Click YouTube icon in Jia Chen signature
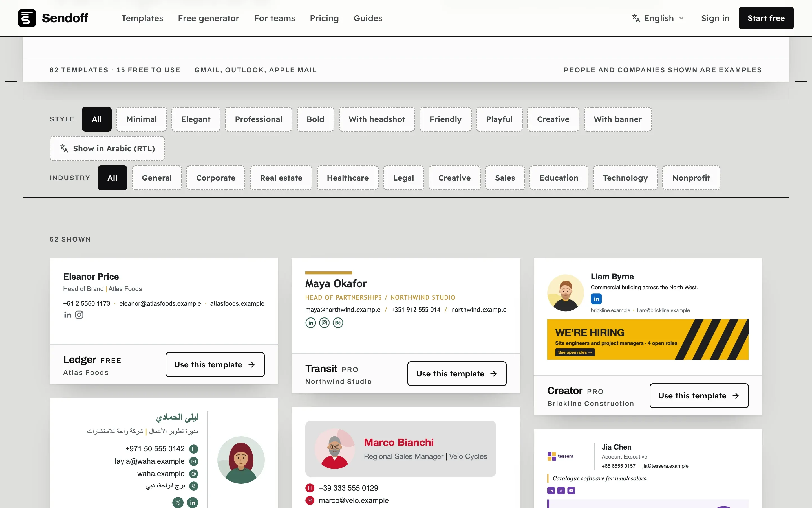The width and height of the screenshot is (812, 508). click(x=571, y=491)
